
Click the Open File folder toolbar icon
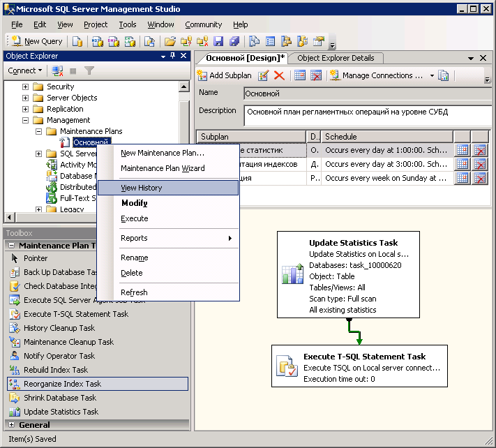pyautogui.click(x=170, y=42)
